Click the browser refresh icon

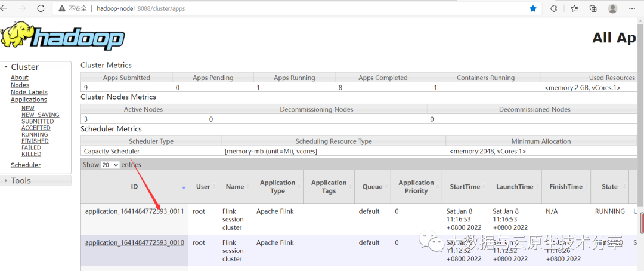tap(41, 8)
